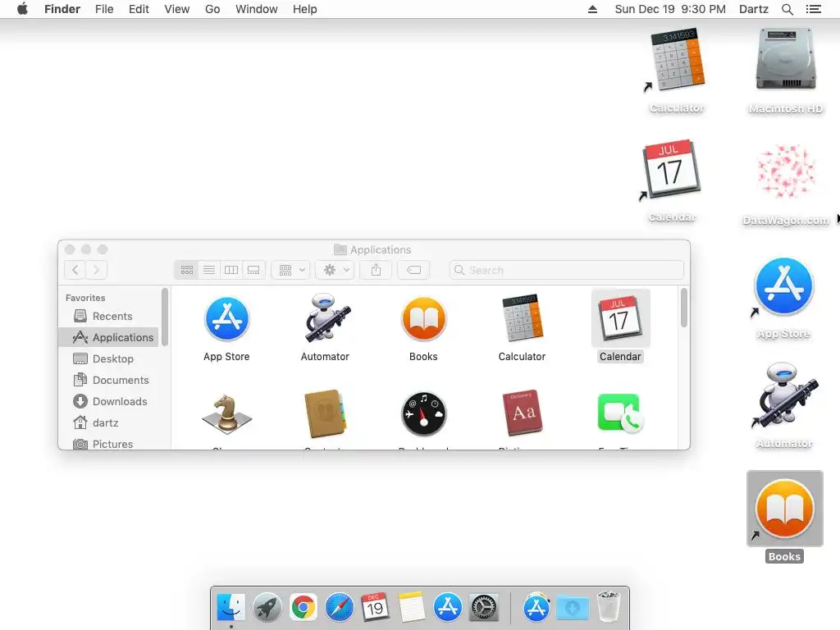
Task: Open the File menu
Action: 104,9
